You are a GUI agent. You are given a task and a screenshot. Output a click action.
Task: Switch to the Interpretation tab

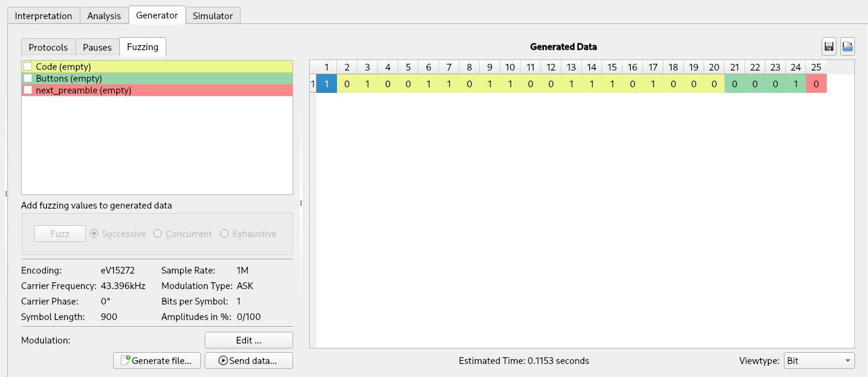[x=43, y=15]
